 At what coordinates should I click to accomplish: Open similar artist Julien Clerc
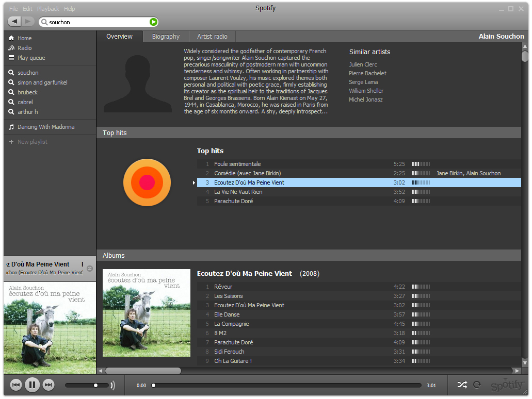coord(363,64)
